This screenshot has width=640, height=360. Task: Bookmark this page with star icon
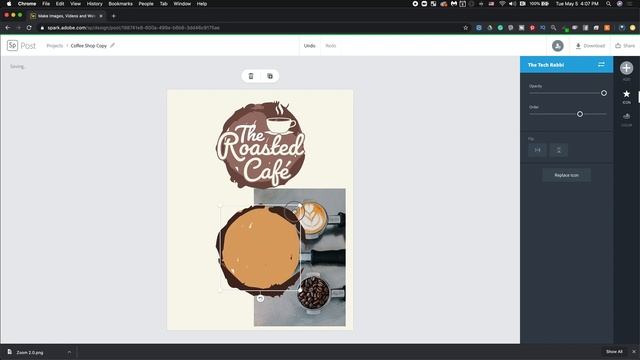click(x=466, y=28)
